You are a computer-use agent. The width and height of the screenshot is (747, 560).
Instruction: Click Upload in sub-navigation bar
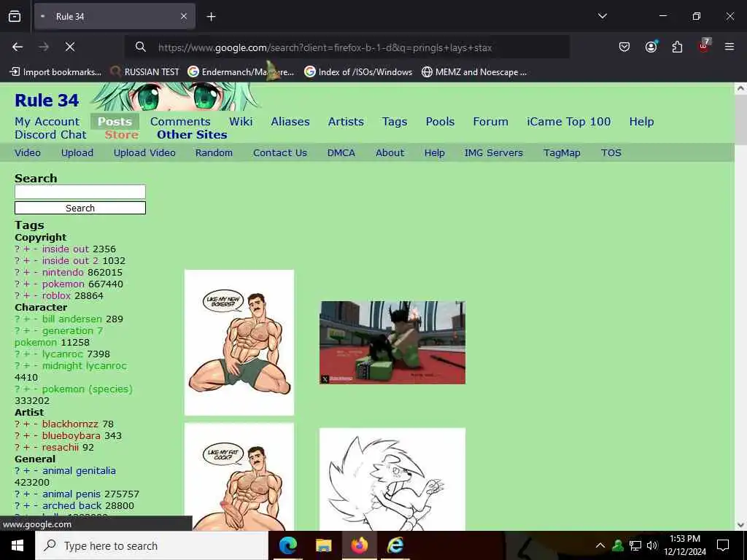[77, 153]
